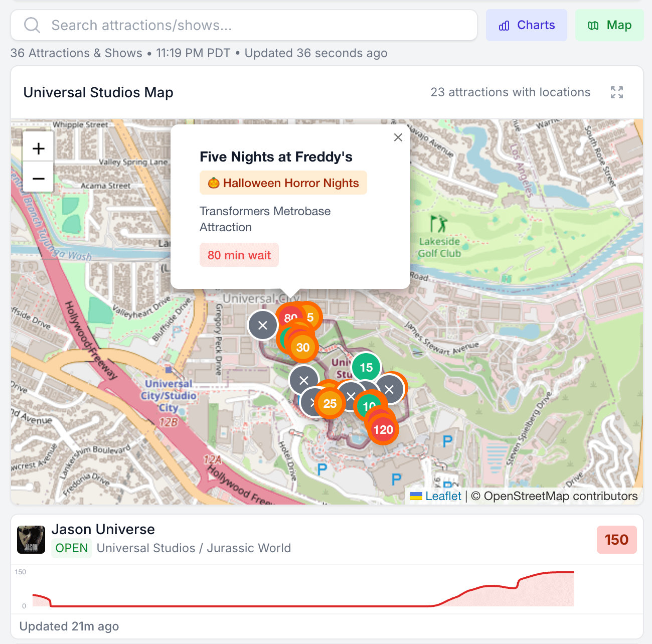Image resolution: width=652 pixels, height=644 pixels.
Task: Click the Jason Universe title
Action: point(103,529)
